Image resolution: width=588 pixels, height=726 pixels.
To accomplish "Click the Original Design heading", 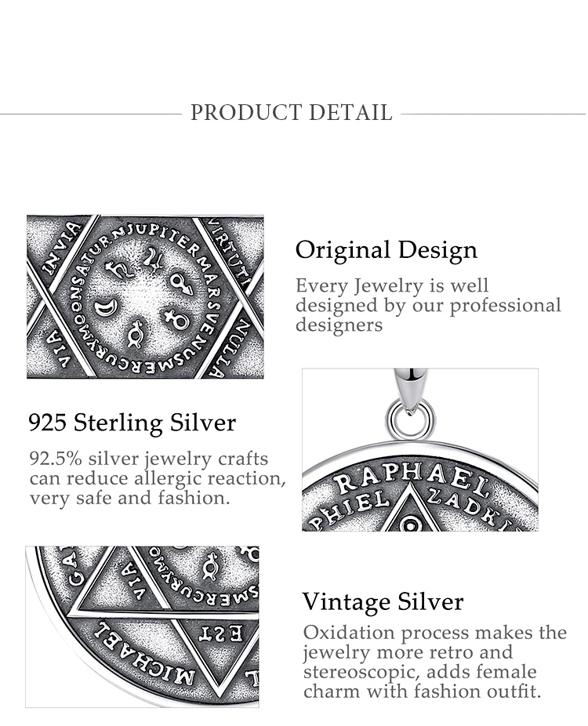I will click(x=386, y=250).
